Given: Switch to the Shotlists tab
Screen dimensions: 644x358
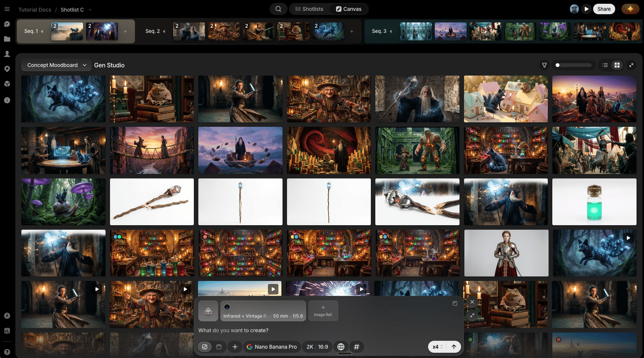Looking at the screenshot, I should [x=309, y=9].
